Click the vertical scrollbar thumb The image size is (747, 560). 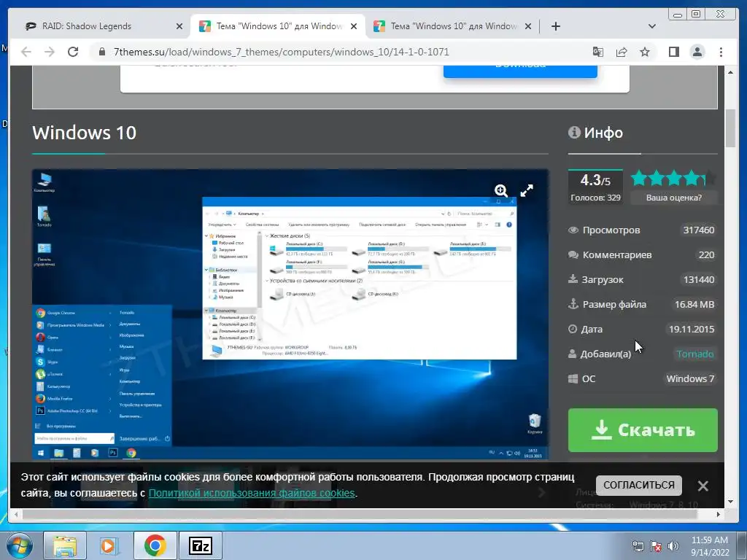point(730,128)
